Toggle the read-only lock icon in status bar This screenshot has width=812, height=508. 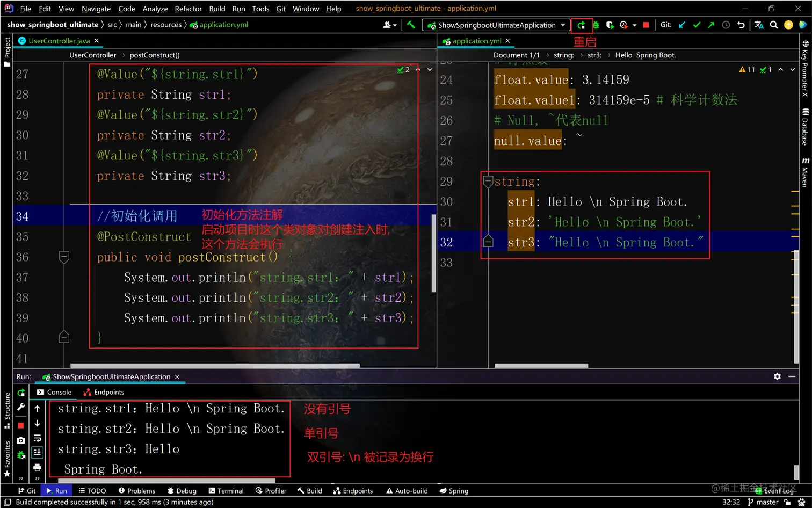coord(787,502)
